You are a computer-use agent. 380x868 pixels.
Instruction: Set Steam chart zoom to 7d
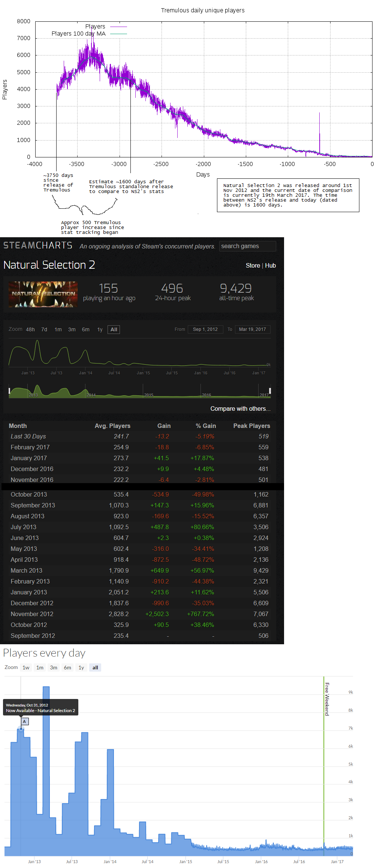tap(44, 329)
